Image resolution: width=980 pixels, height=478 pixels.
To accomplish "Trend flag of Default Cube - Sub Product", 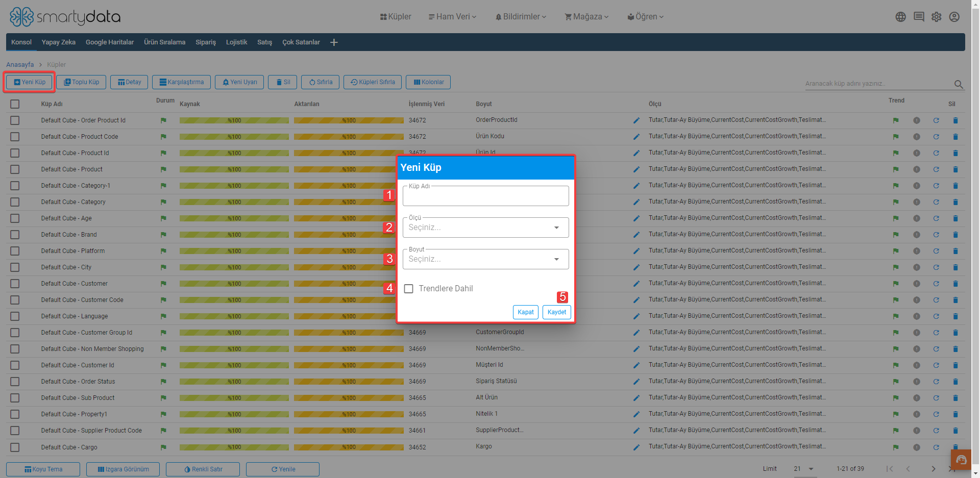I will coord(895,398).
